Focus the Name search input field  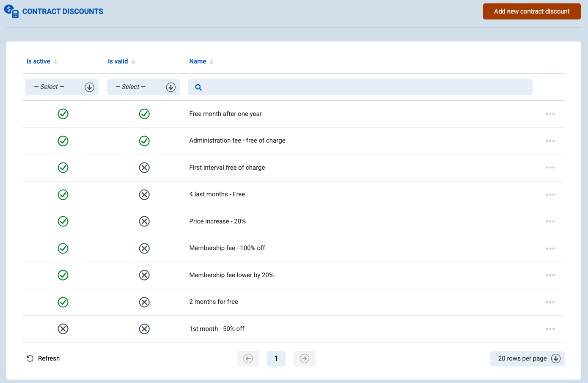tap(360, 87)
